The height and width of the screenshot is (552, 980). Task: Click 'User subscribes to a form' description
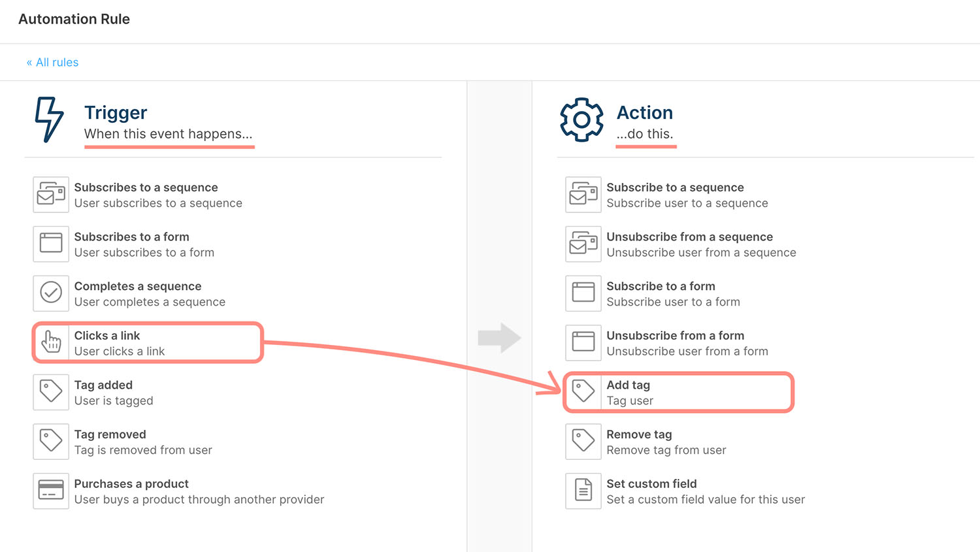[x=144, y=252]
